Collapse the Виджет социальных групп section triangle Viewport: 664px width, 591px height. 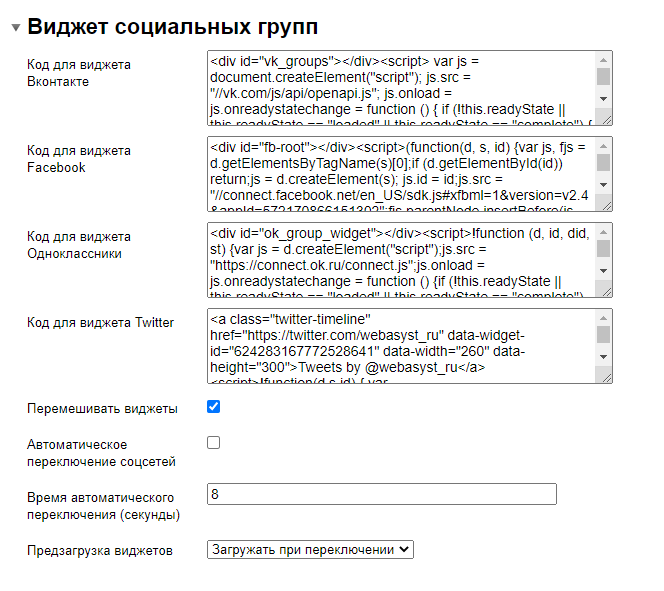pos(15,27)
